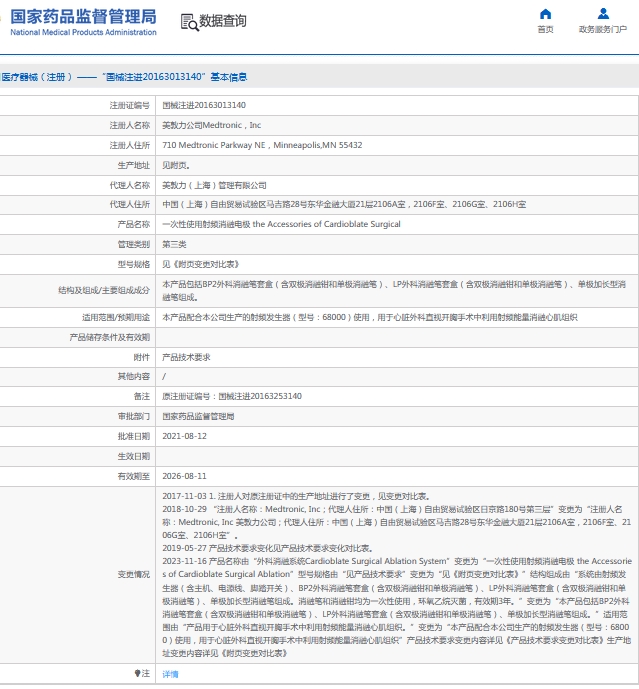Click the 政务服务门户 label
Image resolution: width=639 pixels, height=689 pixels.
pyautogui.click(x=603, y=29)
